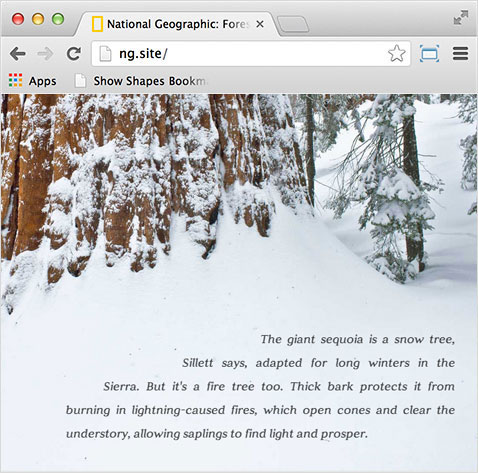
Task: Minimize the window with the yellow button
Action: [38, 19]
